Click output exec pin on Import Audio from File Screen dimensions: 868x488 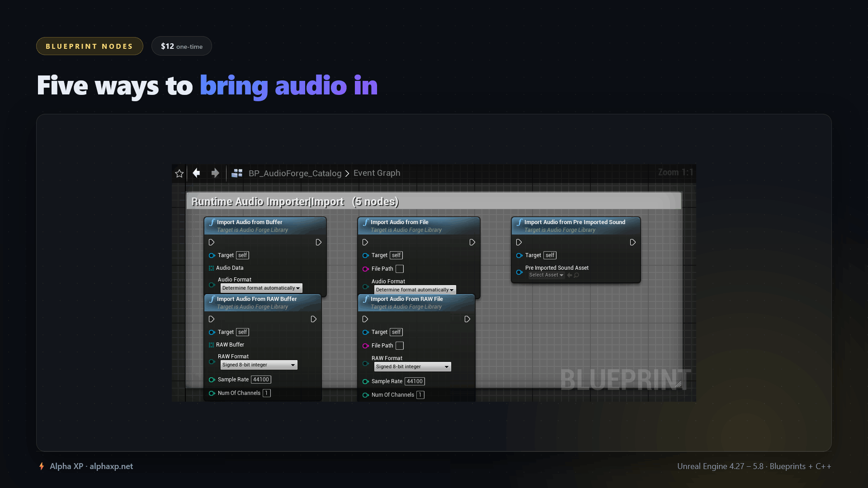tap(472, 243)
